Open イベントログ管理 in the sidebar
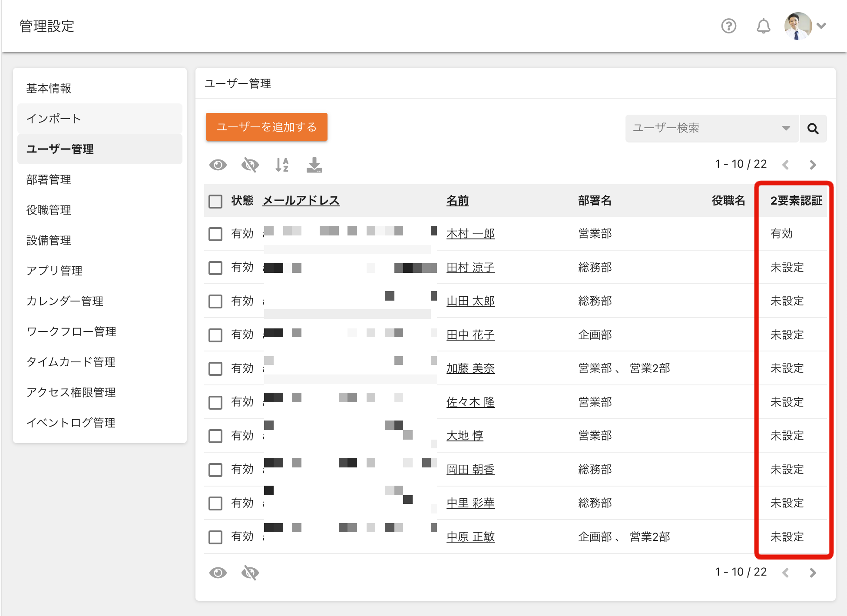The height and width of the screenshot is (616, 847). pos(100,423)
